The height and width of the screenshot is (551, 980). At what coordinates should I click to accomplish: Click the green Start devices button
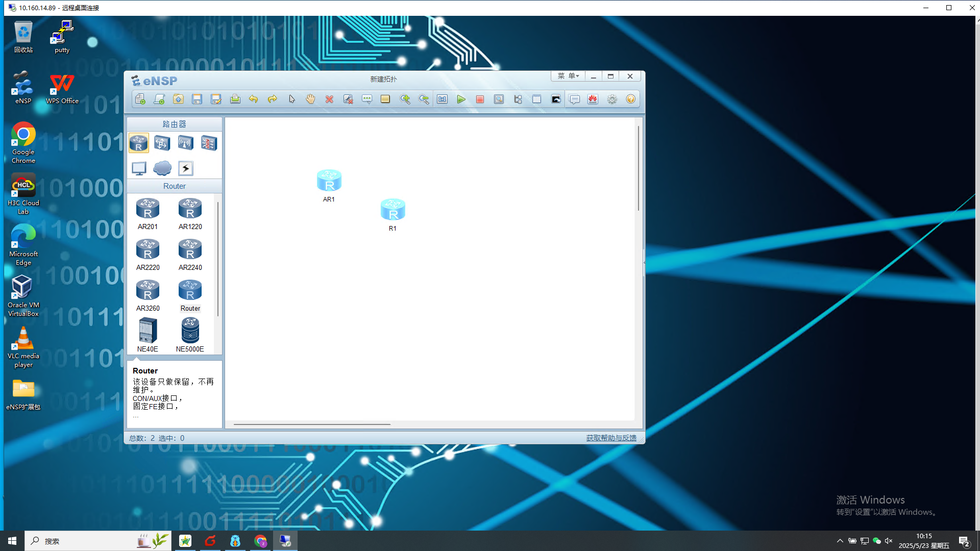coord(461,99)
